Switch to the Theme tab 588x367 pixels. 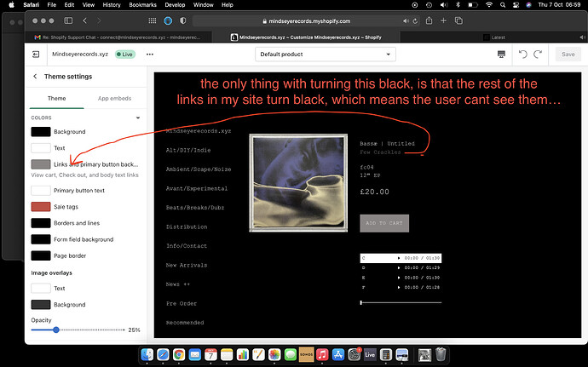pyautogui.click(x=56, y=98)
